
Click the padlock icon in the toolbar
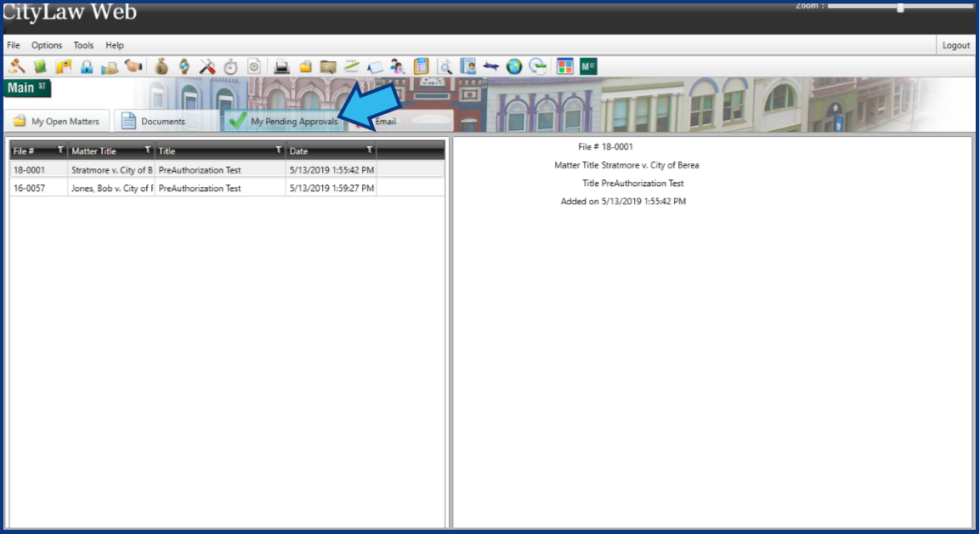pos(88,65)
